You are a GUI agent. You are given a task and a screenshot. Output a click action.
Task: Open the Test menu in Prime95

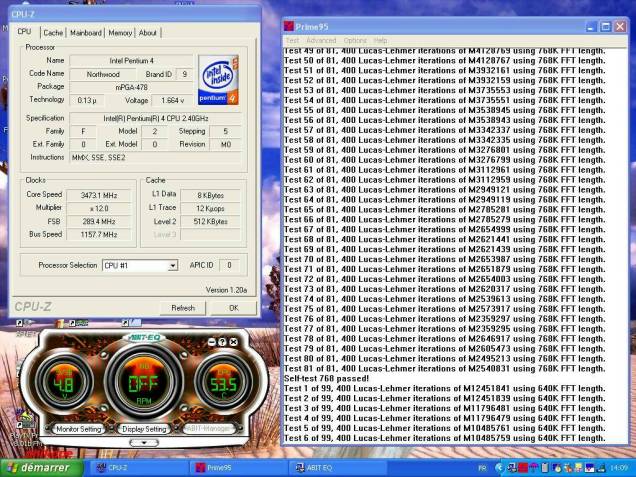[292, 41]
